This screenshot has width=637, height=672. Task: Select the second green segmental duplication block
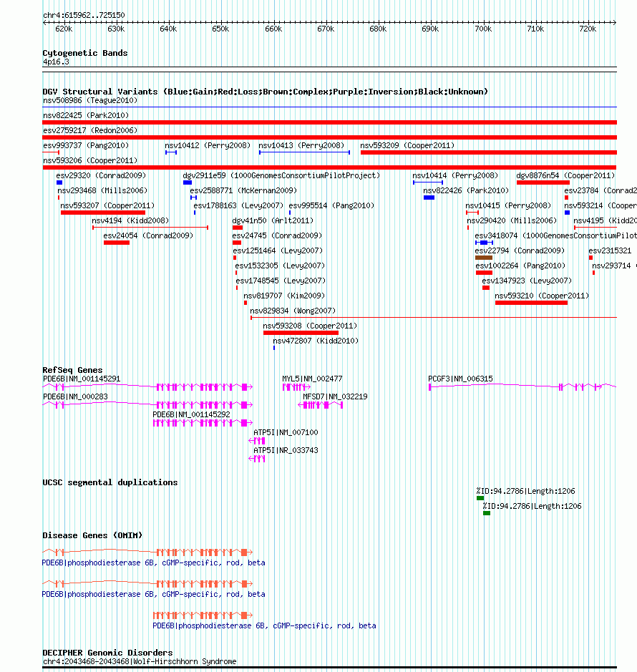(487, 513)
